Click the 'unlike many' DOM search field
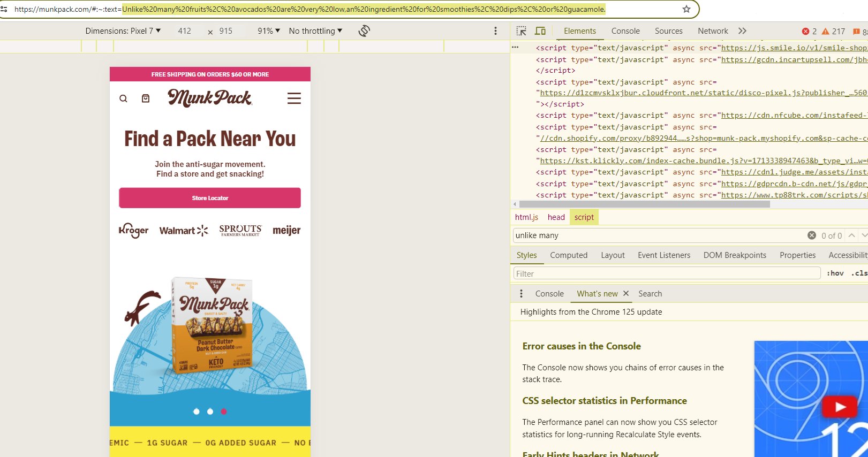Image resolution: width=868 pixels, height=457 pixels. pos(659,235)
